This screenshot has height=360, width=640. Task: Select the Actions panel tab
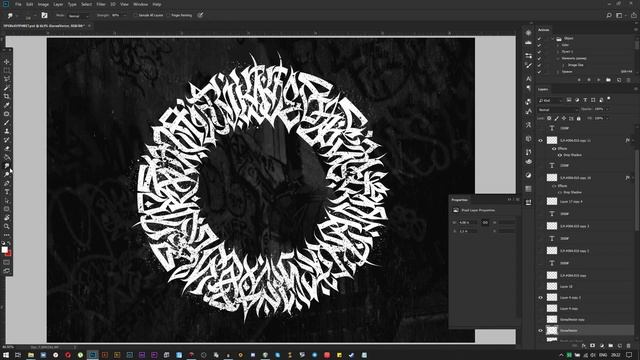pyautogui.click(x=544, y=30)
